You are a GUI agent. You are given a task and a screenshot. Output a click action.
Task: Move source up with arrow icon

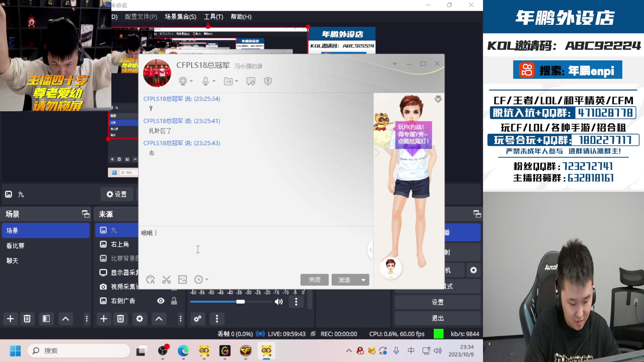pos(159,319)
